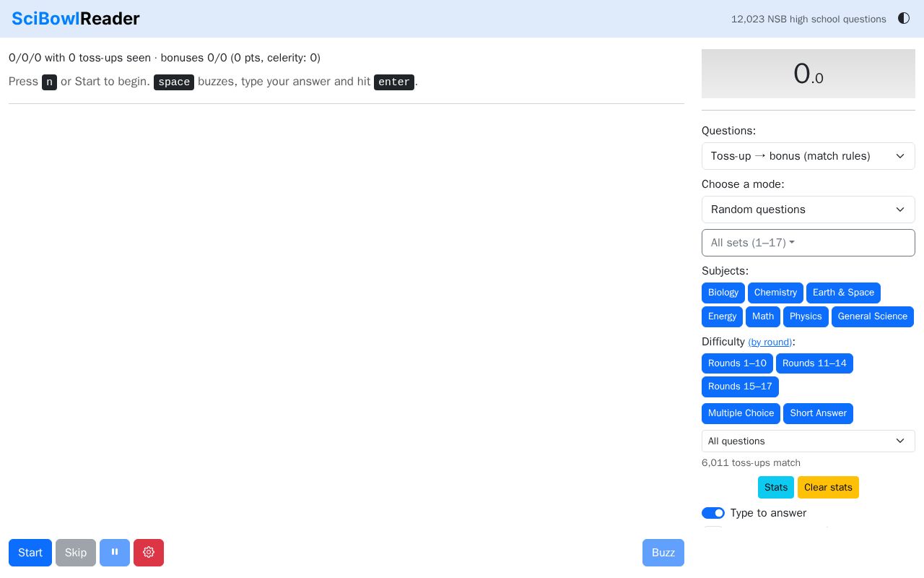The image size is (924, 578).
Task: Toggle Multiple Choice question type
Action: coord(741,413)
